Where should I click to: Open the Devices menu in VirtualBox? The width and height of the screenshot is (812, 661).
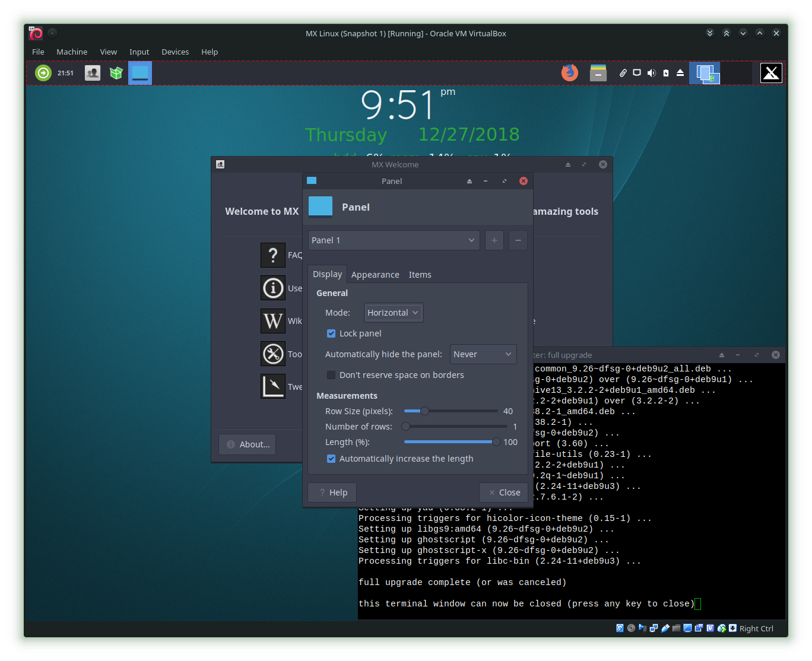click(175, 52)
